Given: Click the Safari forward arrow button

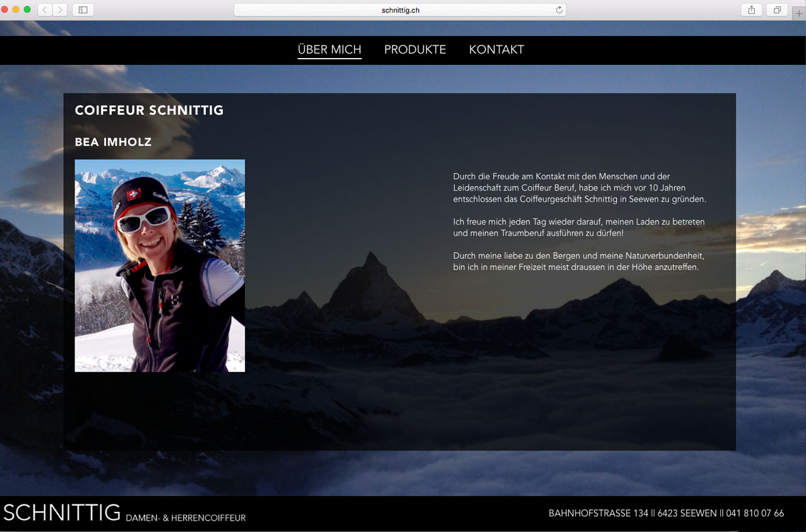Looking at the screenshot, I should [60, 9].
